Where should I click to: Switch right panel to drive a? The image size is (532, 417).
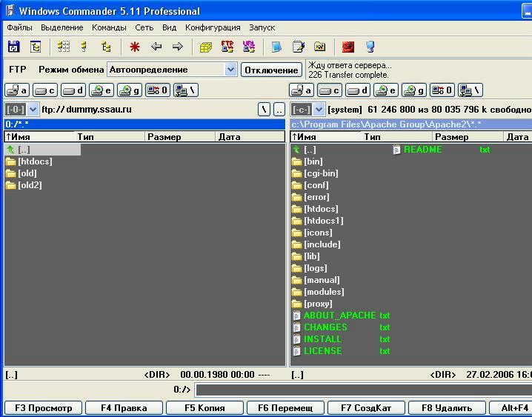pos(302,90)
